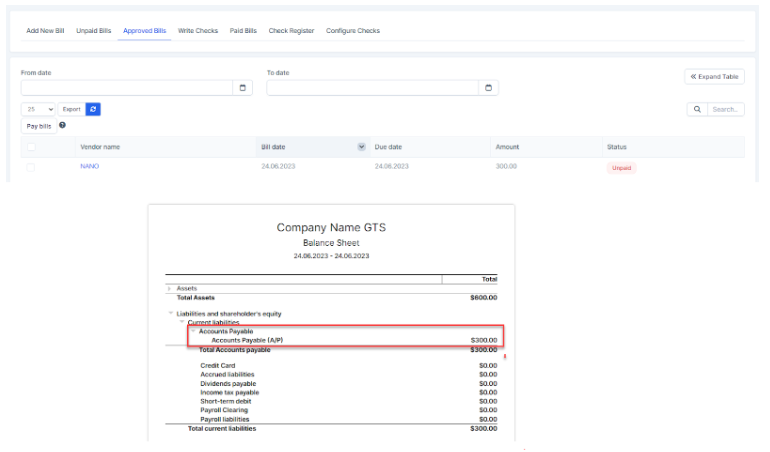
Task: Click the Unpaid status badge
Action: point(622,168)
